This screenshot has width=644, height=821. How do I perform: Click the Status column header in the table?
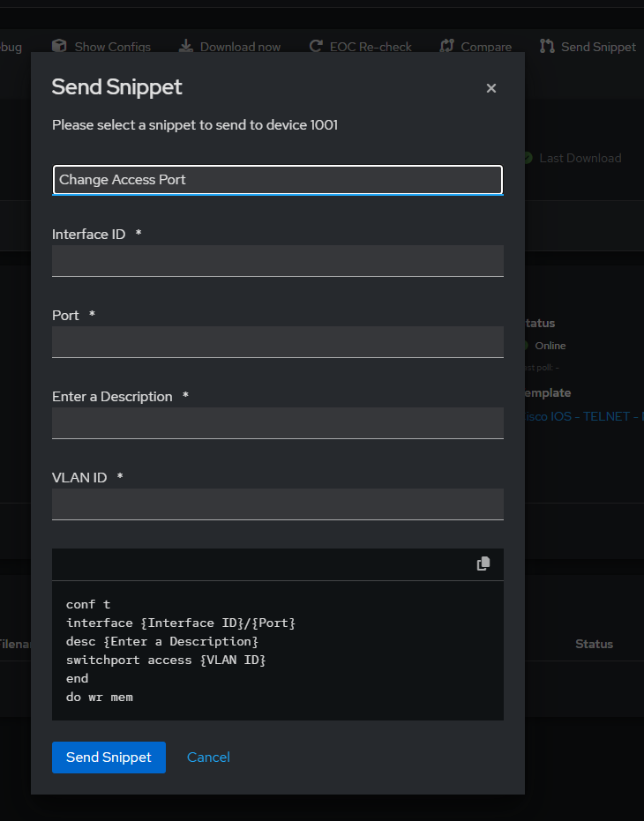[595, 644]
